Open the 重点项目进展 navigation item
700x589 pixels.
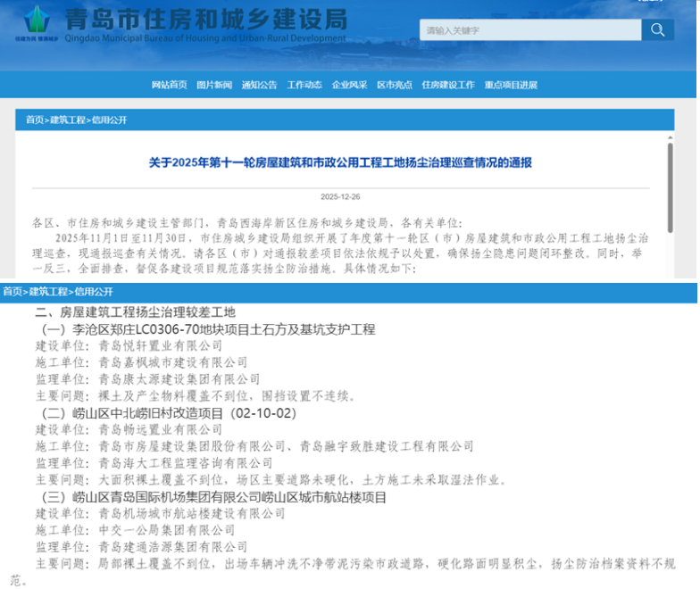(x=511, y=85)
